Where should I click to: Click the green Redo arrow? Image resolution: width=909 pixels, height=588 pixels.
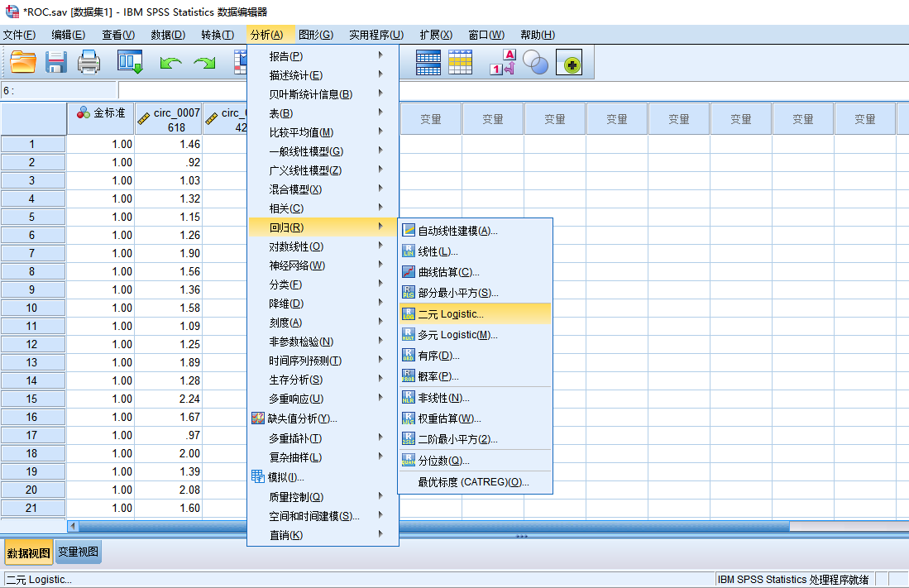(x=204, y=62)
